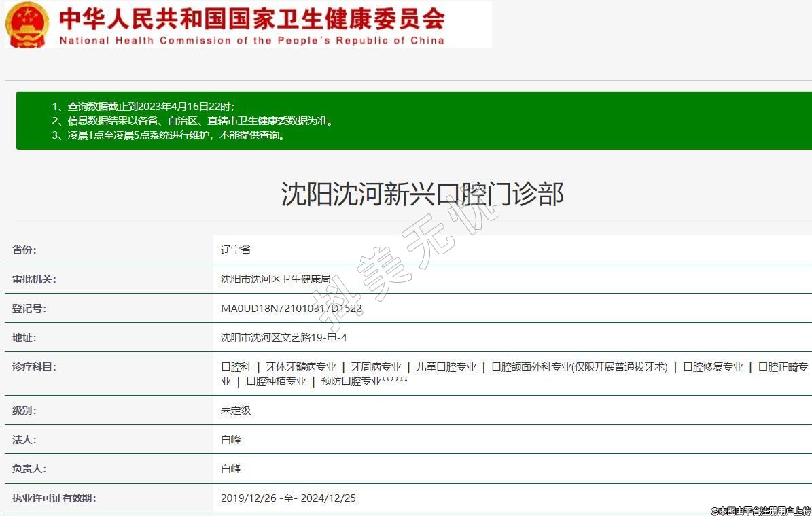Click 白峰 in the 负责人 row
Screen dimensions: 812x516
point(231,468)
